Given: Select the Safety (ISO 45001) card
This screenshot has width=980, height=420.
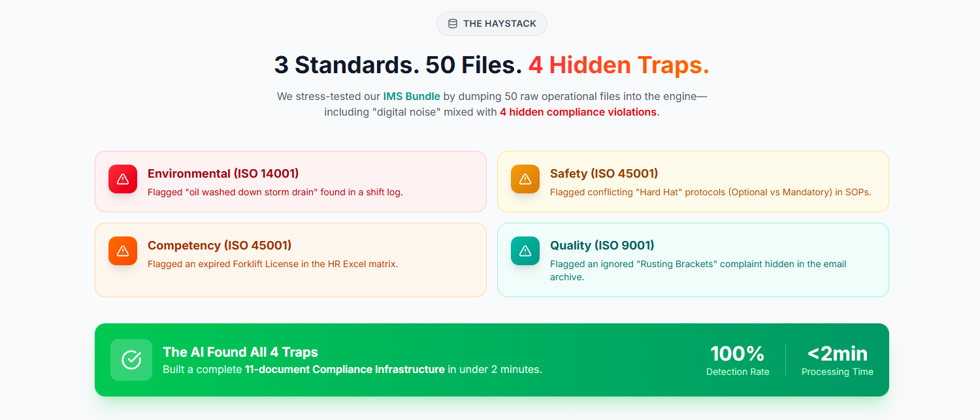Looking at the screenshot, I should coord(693,182).
